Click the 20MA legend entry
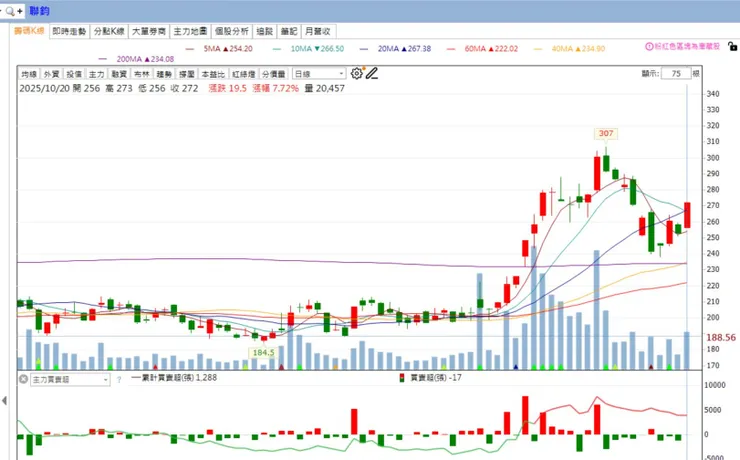740x460 pixels. coord(395,49)
